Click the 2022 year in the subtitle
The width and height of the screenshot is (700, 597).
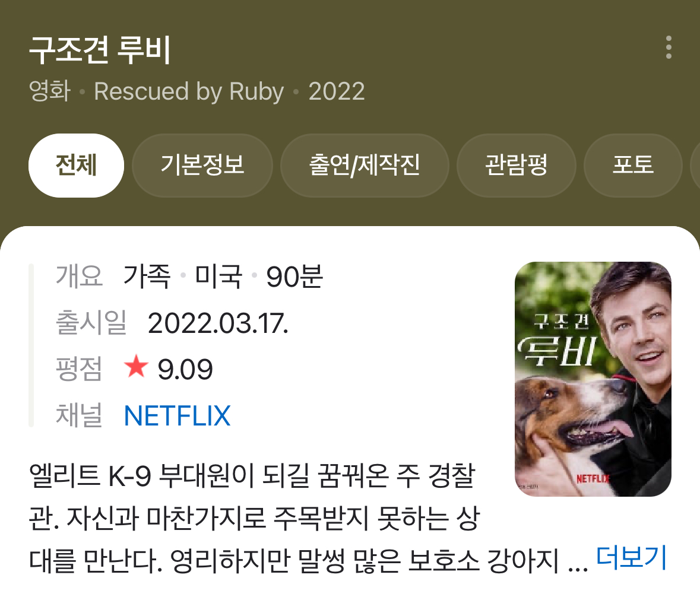point(337,91)
